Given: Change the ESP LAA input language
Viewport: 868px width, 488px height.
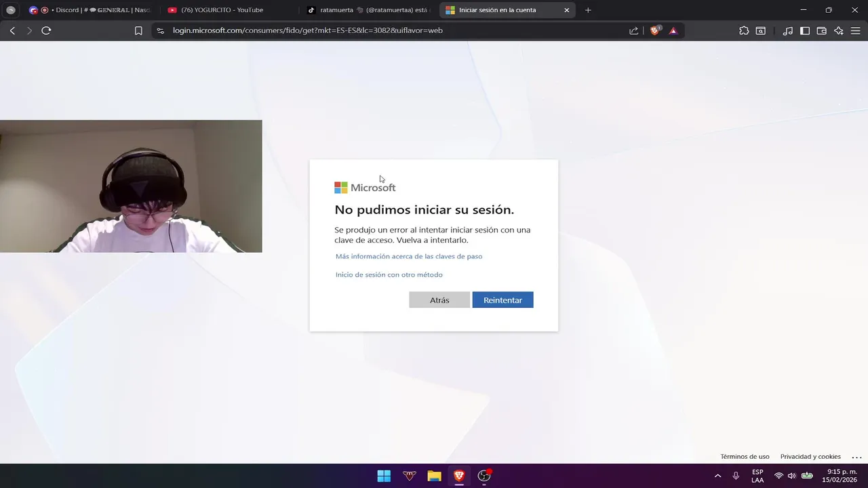Looking at the screenshot, I should click(757, 476).
